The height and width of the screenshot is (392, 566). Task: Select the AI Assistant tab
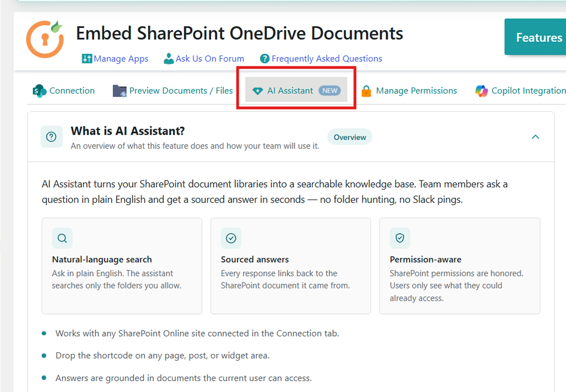point(296,90)
